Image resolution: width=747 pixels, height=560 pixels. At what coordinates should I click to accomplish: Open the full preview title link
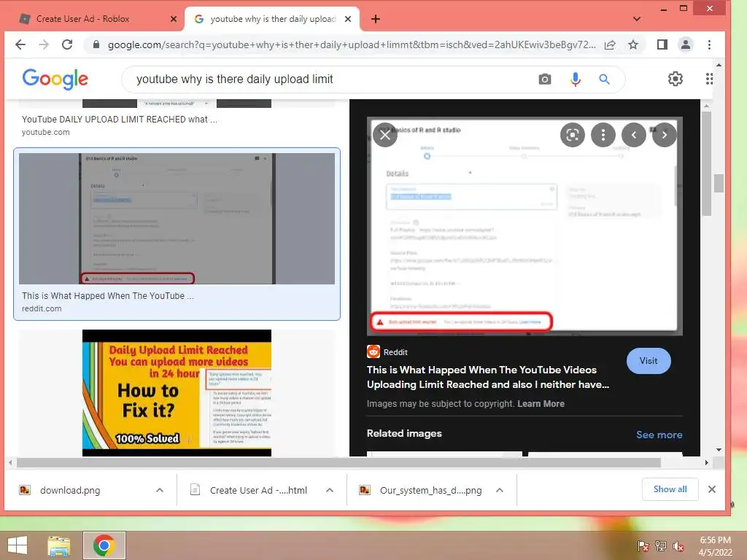coord(488,377)
